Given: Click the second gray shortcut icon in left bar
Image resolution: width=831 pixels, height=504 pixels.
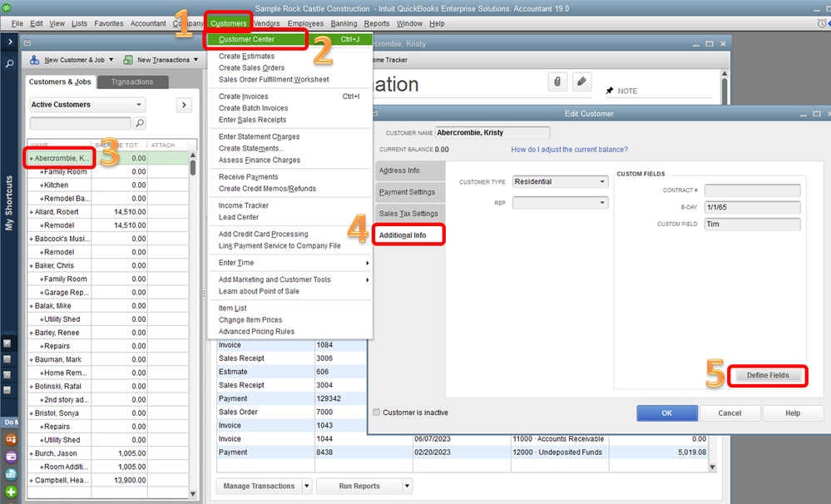Looking at the screenshot, I should tap(7, 358).
